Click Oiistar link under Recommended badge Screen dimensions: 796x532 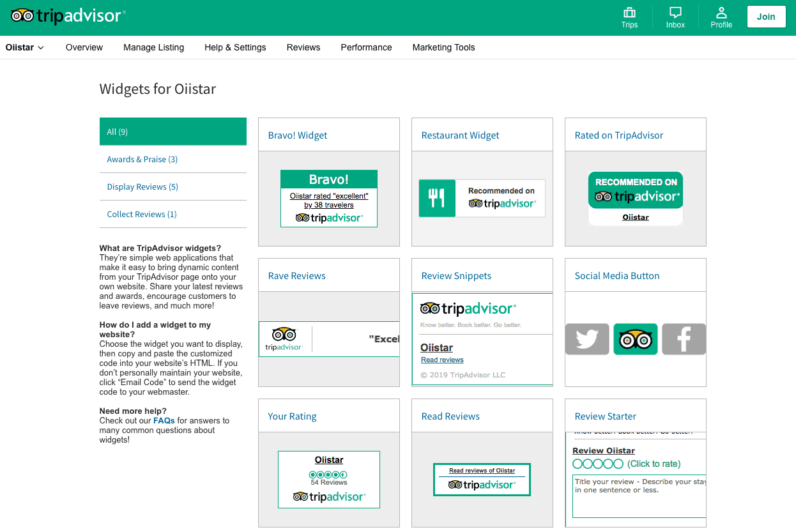coord(636,217)
